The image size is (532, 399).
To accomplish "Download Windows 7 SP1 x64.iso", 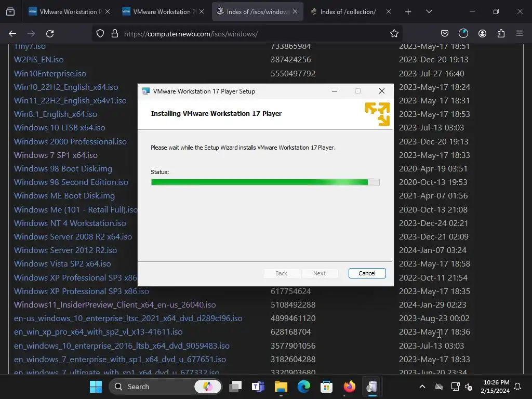I will [56, 155].
